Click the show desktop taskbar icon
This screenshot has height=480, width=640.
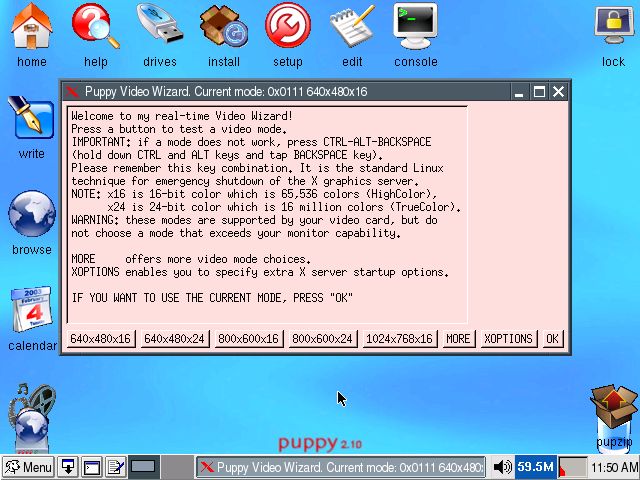(x=68, y=467)
